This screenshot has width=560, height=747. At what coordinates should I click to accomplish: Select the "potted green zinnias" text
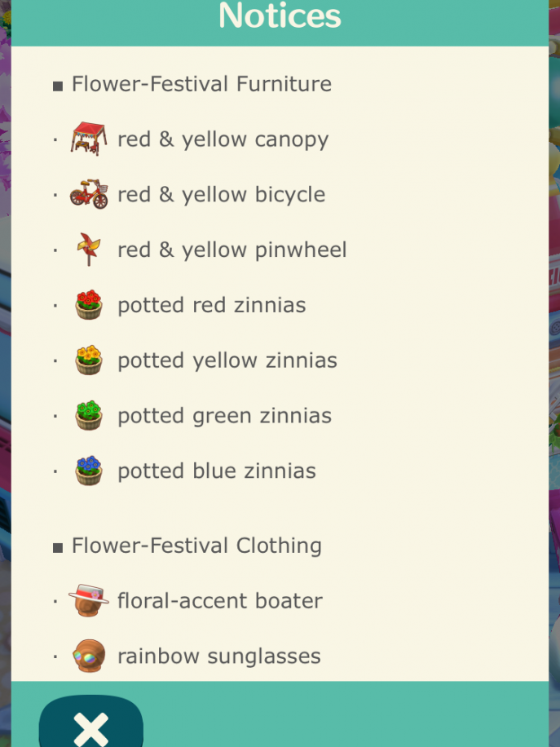(x=224, y=415)
